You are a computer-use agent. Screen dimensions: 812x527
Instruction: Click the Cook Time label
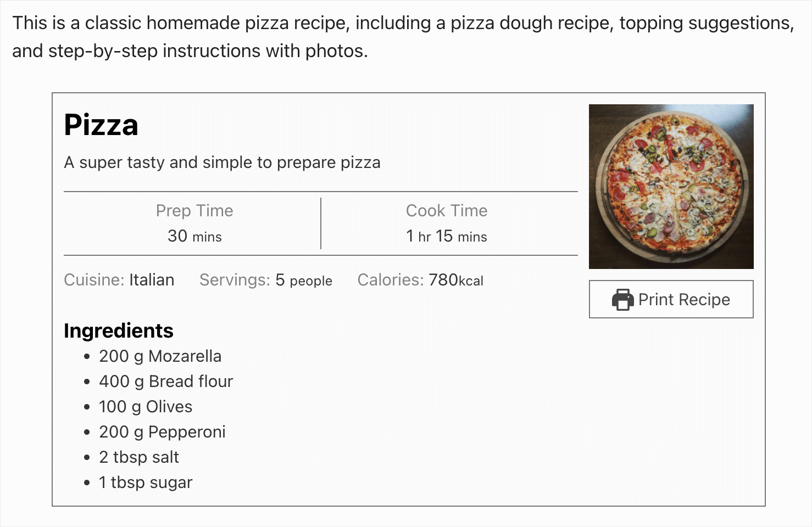tap(446, 210)
